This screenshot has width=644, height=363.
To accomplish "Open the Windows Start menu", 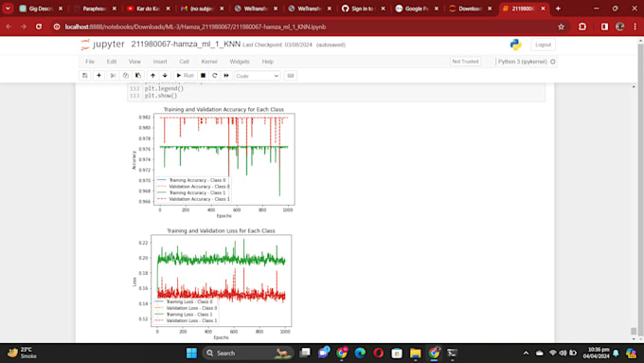I will tap(191, 353).
